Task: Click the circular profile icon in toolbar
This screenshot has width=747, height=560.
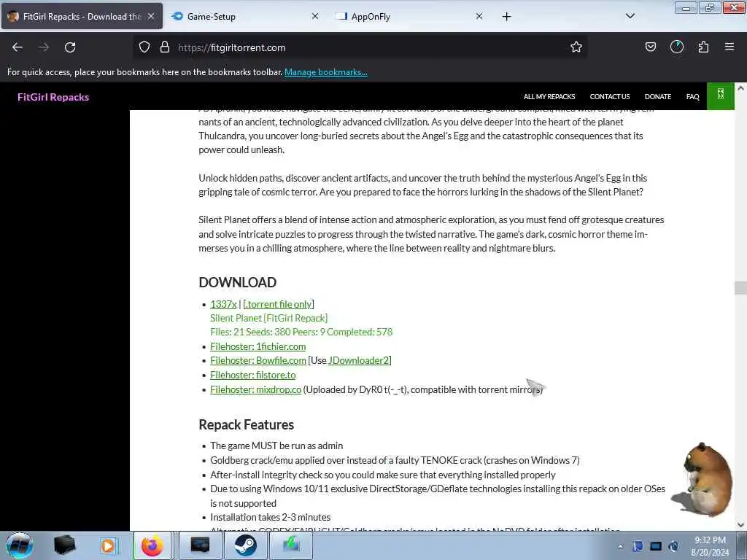Action: (677, 47)
